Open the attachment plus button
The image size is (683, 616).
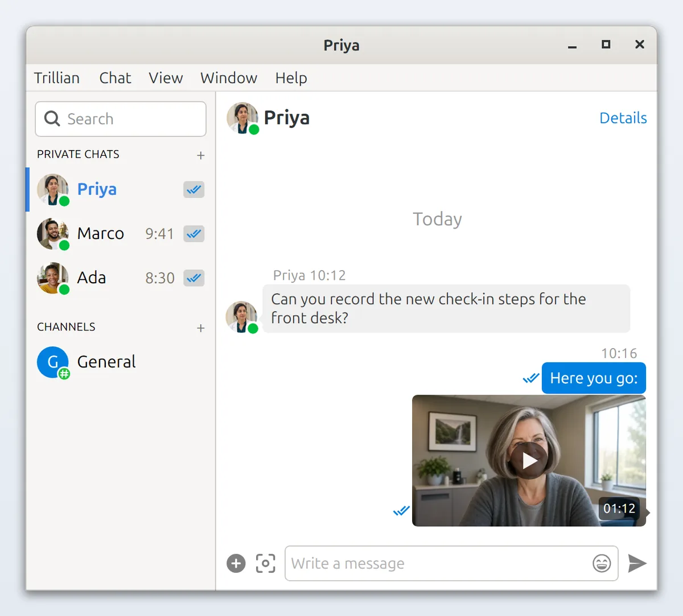[x=236, y=563]
